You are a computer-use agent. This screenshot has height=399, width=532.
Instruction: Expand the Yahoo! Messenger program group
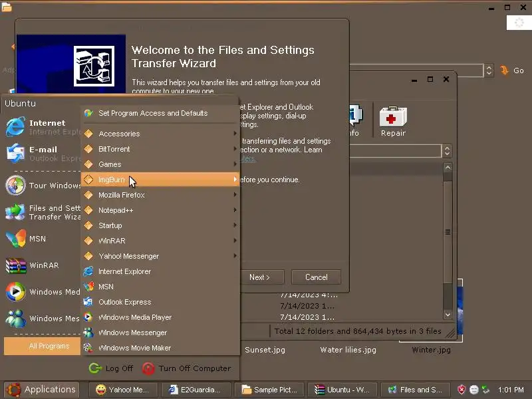[x=160, y=256]
